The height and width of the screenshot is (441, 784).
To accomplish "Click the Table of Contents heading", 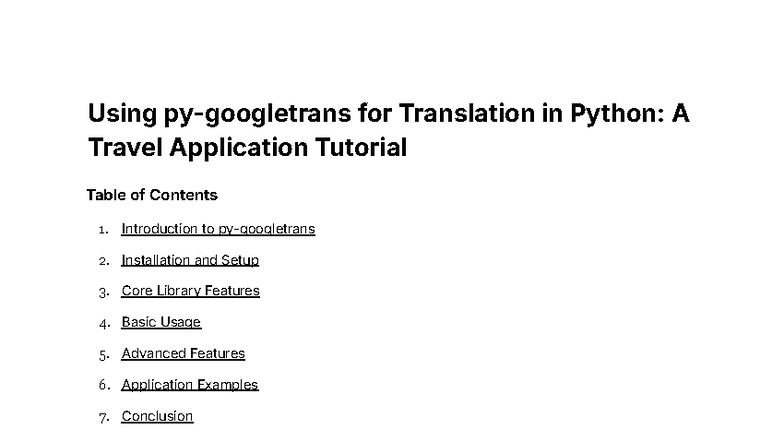I will tap(152, 195).
